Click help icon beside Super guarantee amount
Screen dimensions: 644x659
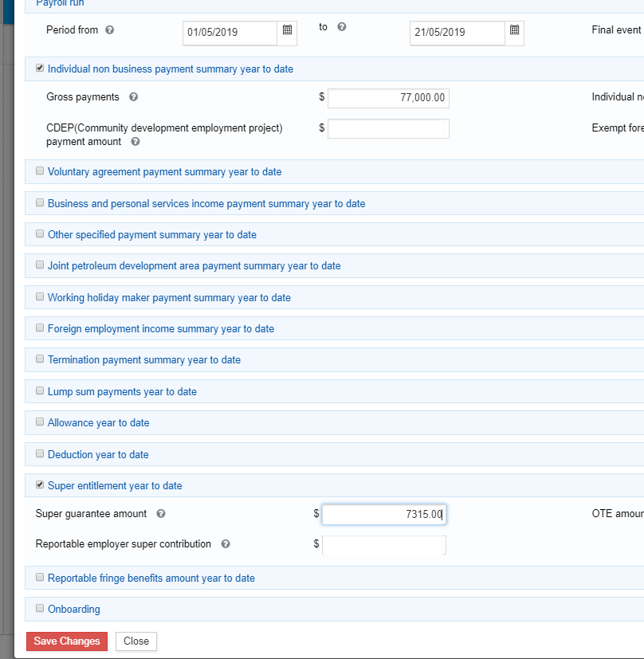point(161,514)
